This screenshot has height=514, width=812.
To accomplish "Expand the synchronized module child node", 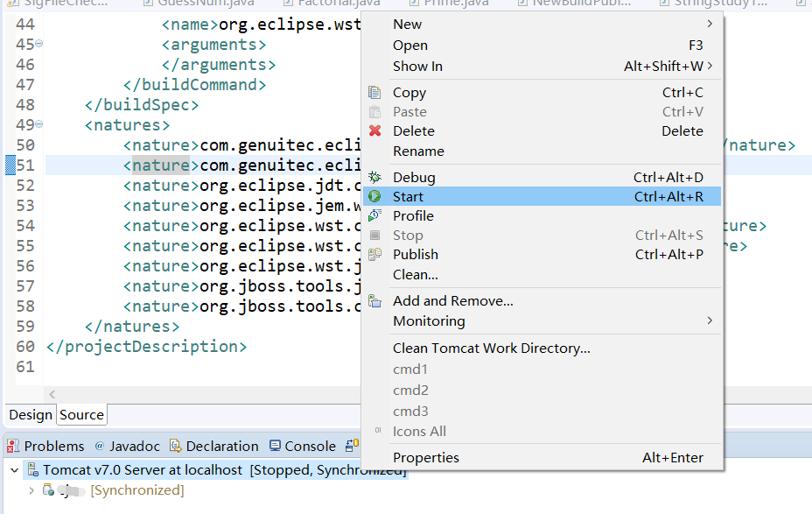I will point(31,490).
